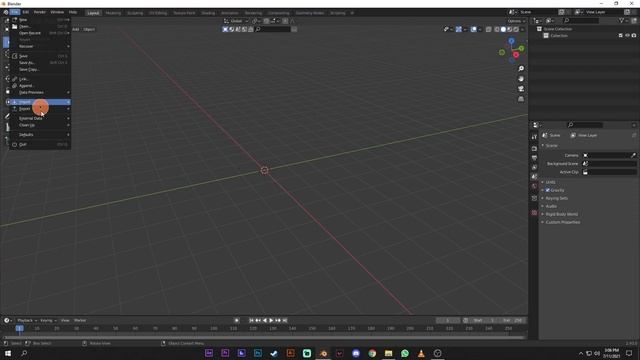Open Chrome from the taskbar

point(372,353)
